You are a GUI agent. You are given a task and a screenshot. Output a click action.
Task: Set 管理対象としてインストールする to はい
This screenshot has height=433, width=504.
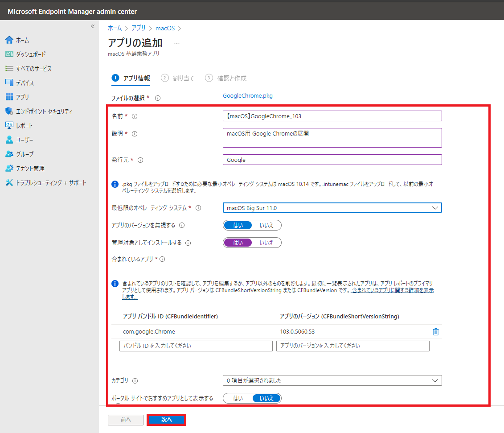pos(238,243)
